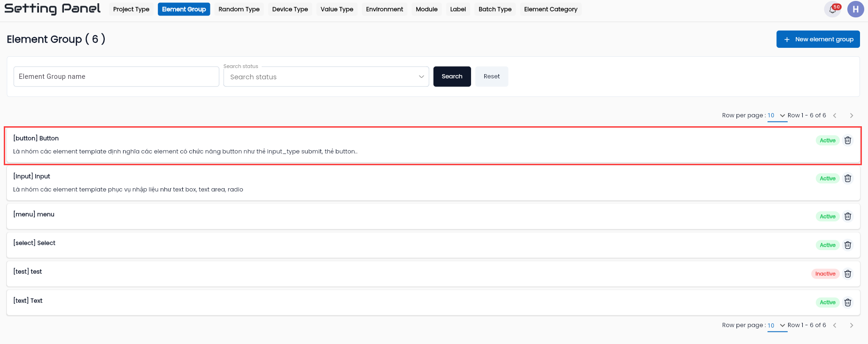Click Inactive status badge of [test] test
The width and height of the screenshot is (868, 344).
coord(825,274)
